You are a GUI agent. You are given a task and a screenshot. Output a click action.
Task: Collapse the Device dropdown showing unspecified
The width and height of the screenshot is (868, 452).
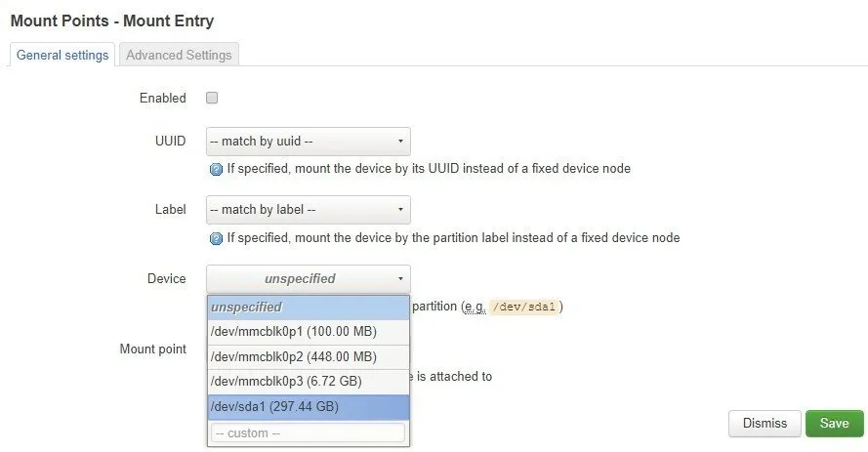(x=308, y=279)
